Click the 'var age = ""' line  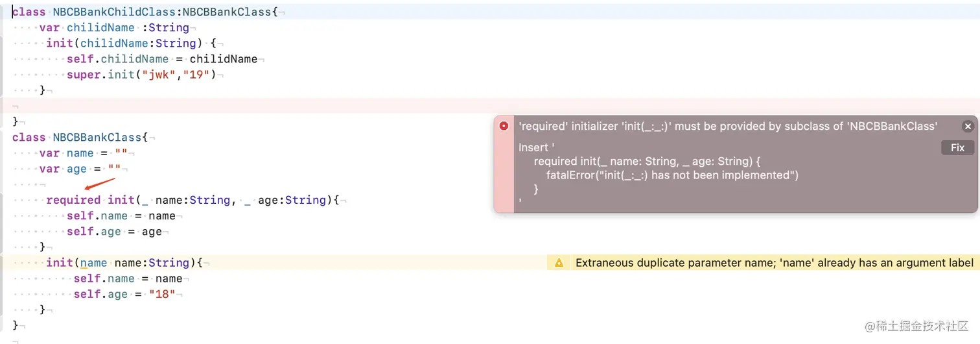tap(80, 169)
